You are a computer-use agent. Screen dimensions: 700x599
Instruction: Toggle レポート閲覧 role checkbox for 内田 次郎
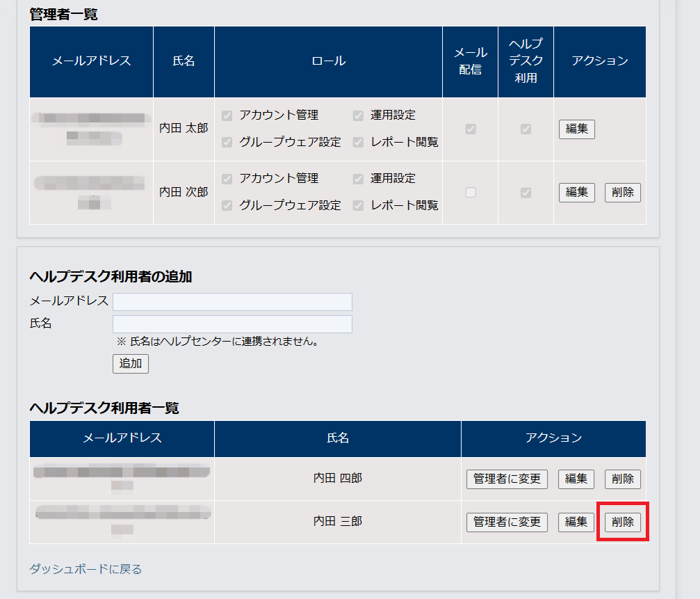pyautogui.click(x=358, y=205)
